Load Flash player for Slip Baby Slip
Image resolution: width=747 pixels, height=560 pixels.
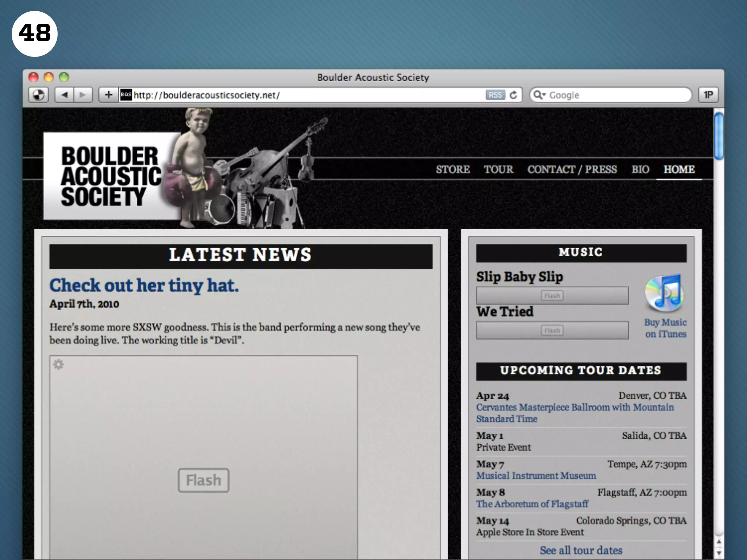point(552,296)
